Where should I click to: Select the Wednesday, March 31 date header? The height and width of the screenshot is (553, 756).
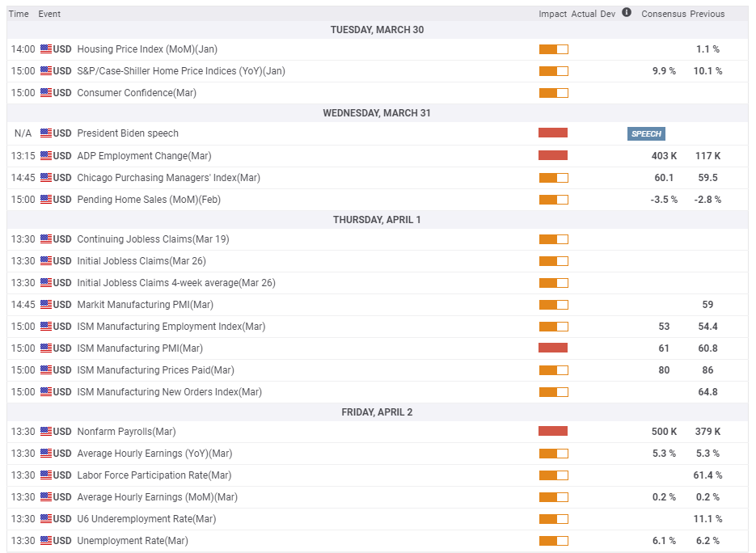pyautogui.click(x=377, y=113)
